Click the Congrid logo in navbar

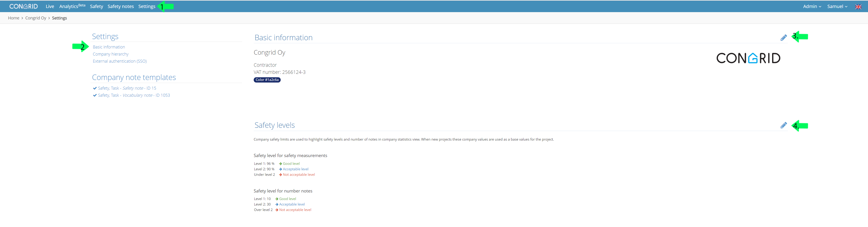tap(24, 6)
